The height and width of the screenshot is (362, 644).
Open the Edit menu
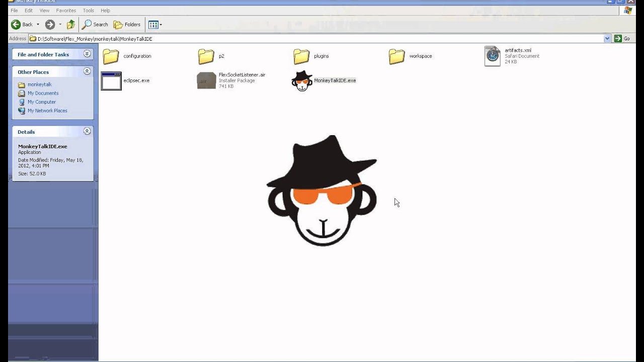click(x=29, y=11)
